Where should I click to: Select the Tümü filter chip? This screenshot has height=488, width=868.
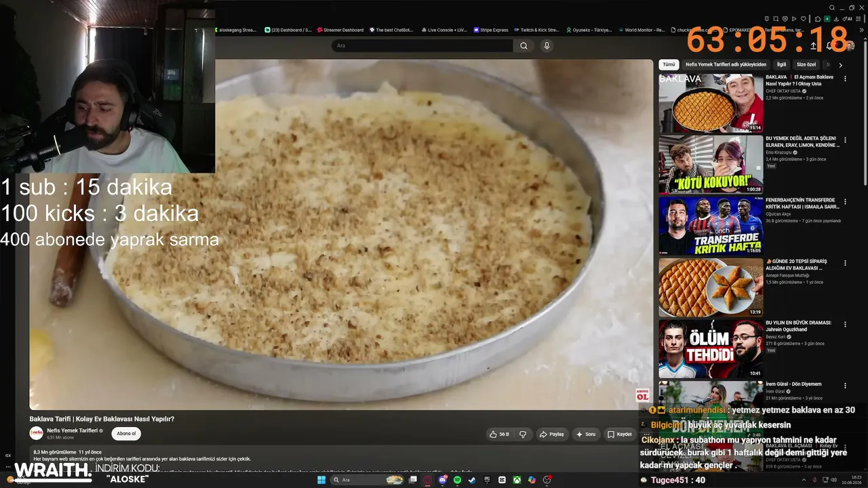coord(669,64)
